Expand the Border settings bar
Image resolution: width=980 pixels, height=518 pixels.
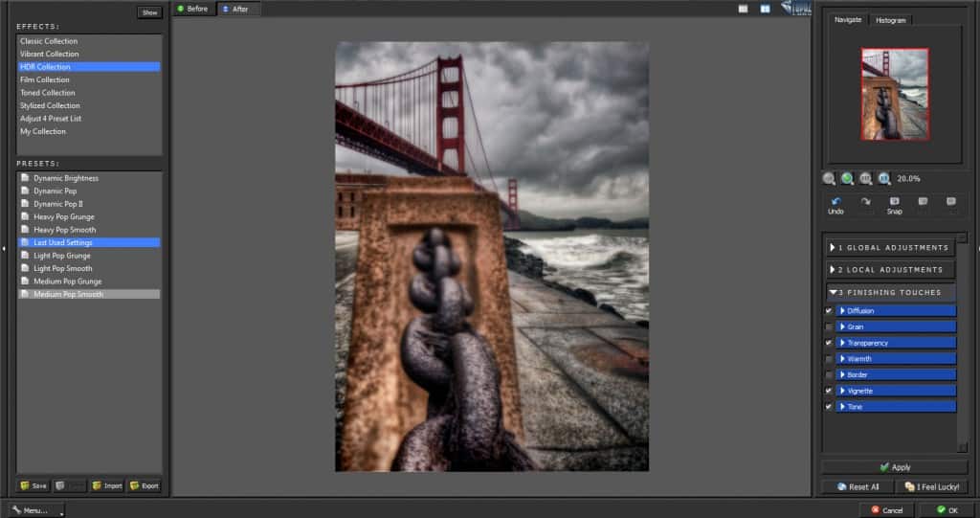click(x=896, y=374)
